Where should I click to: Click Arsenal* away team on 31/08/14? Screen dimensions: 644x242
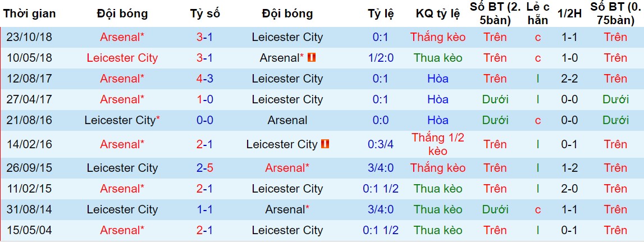click(287, 209)
